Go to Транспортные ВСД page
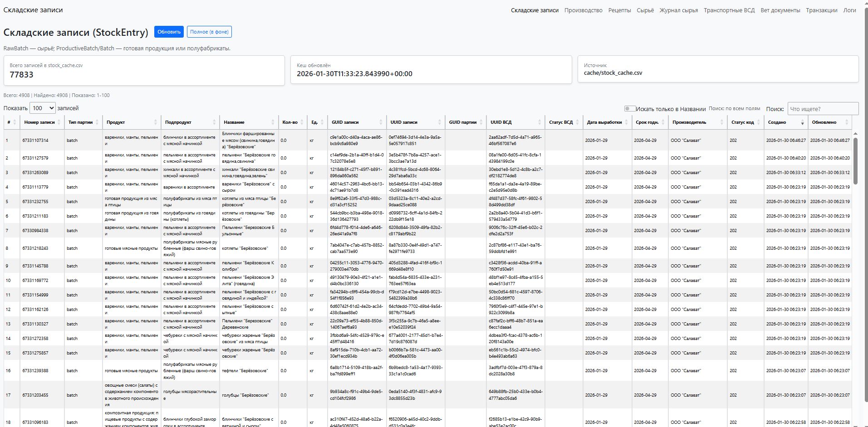The height and width of the screenshot is (427, 868). coord(729,10)
